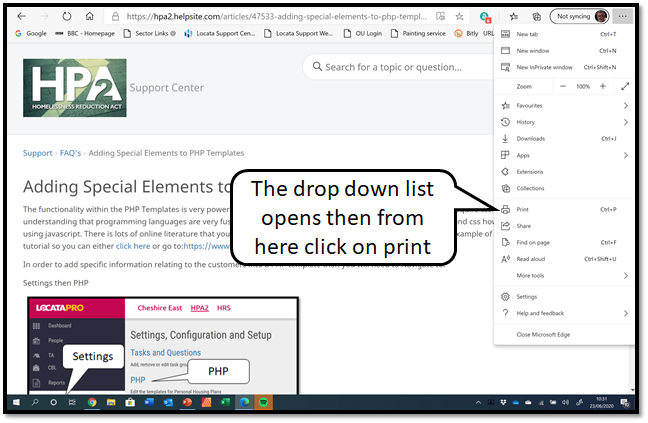
Task: Open the Sector Links bookmark
Action: pyautogui.click(x=150, y=33)
